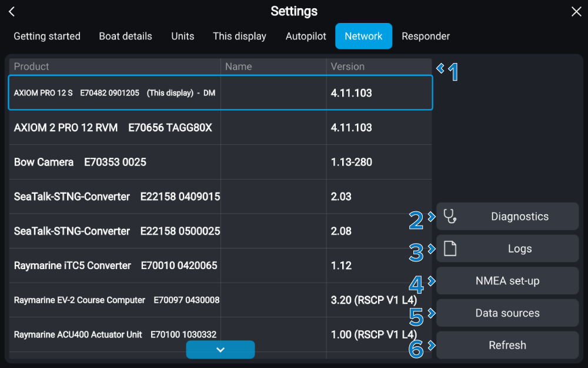
Task: Click the Version column header
Action: click(348, 67)
